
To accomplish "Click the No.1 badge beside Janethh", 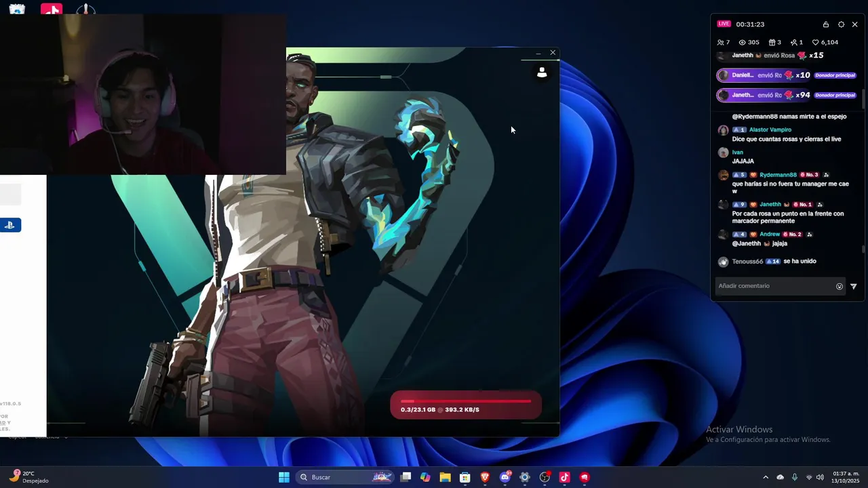I will (803, 205).
